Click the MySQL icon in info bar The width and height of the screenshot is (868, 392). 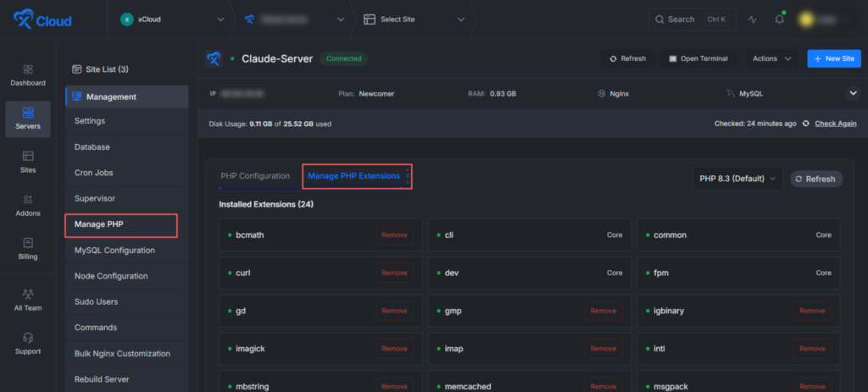tap(731, 94)
